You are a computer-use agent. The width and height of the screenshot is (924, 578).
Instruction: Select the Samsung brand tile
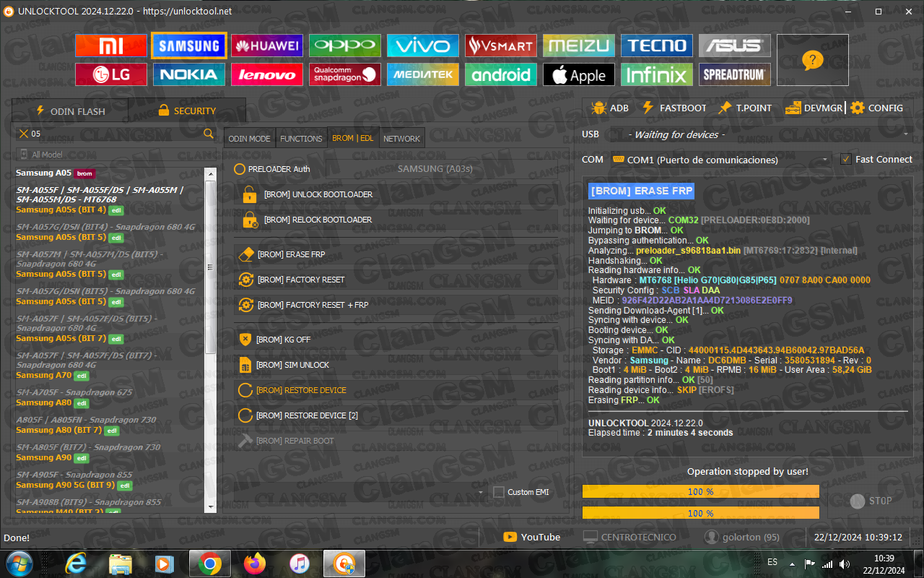pyautogui.click(x=189, y=46)
